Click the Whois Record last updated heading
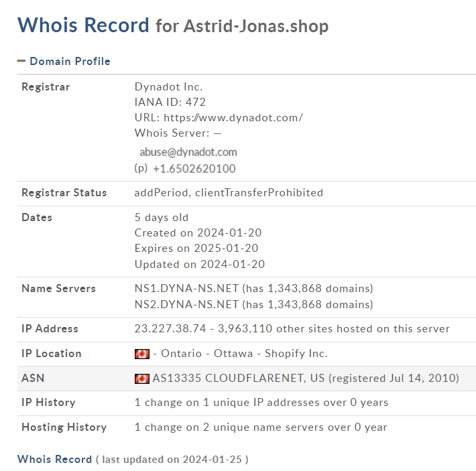The width and height of the screenshot is (476, 471). tap(55, 459)
